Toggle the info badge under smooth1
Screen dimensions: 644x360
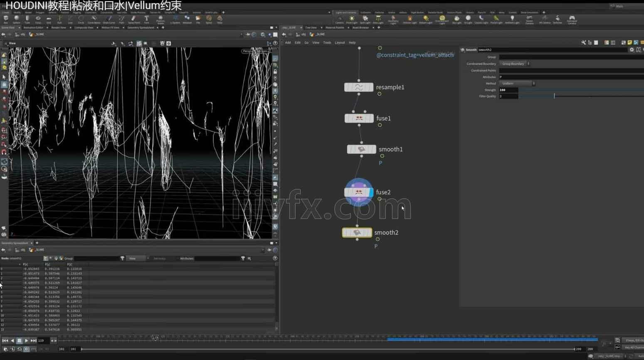[382, 156]
